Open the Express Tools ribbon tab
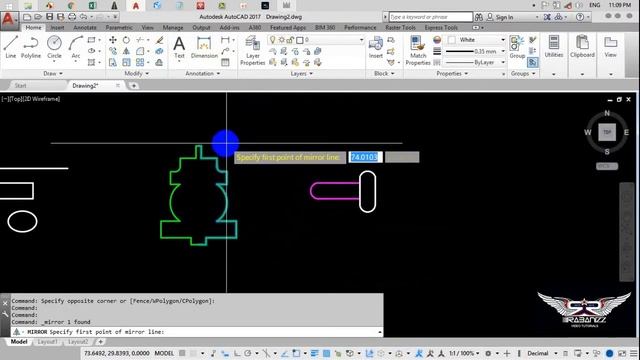640x360 pixels. tap(441, 27)
